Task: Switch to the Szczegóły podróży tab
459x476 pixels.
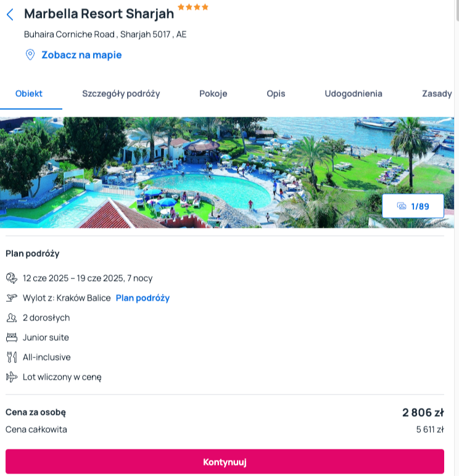Action: coord(121,93)
